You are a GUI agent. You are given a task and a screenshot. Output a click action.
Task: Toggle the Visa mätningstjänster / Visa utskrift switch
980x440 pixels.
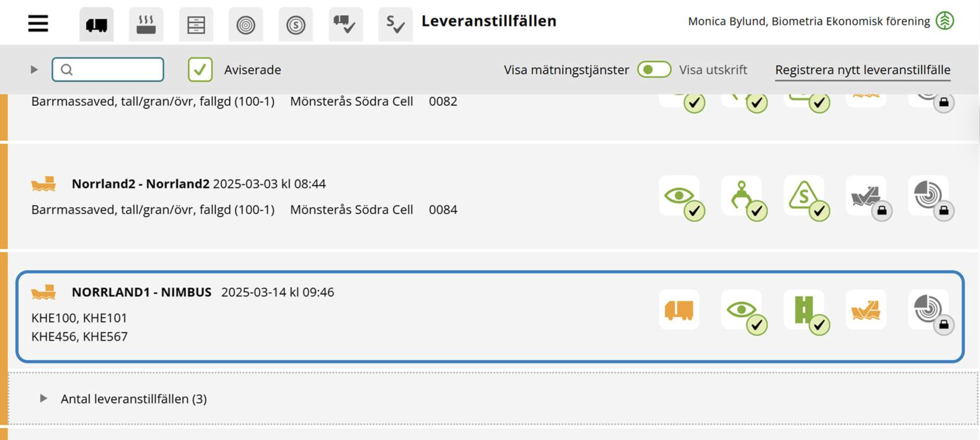click(x=654, y=70)
